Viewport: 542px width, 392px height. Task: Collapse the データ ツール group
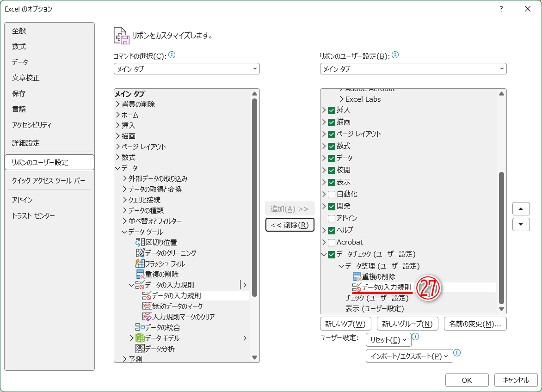(x=124, y=232)
